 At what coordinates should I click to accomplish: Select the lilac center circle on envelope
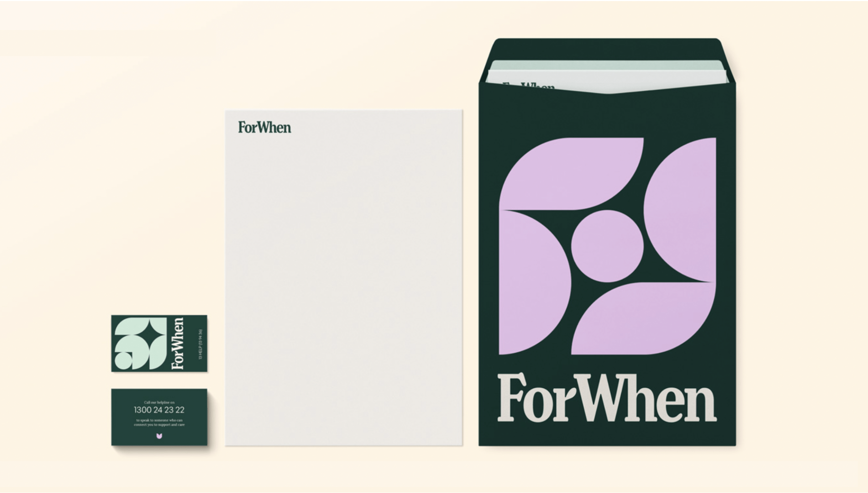[x=607, y=246]
